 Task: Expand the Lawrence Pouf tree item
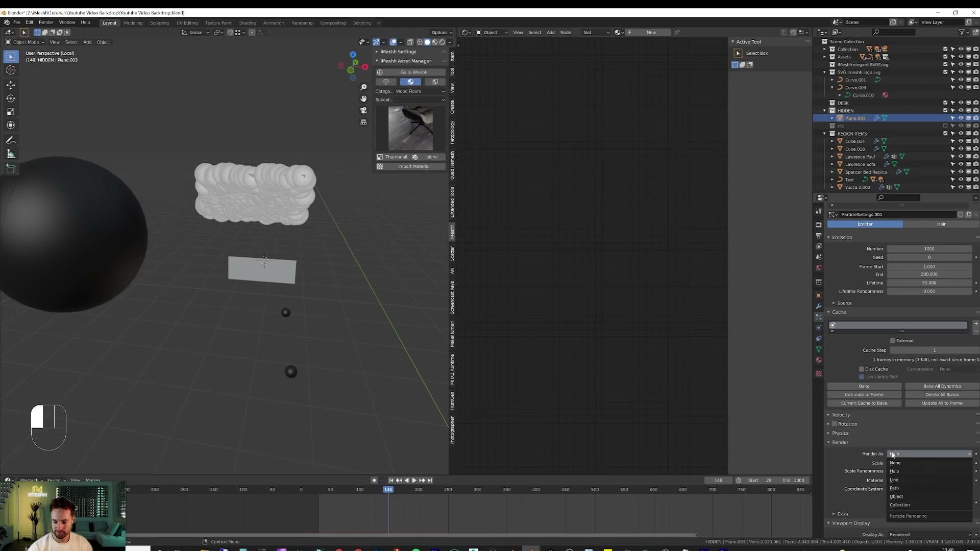(832, 157)
